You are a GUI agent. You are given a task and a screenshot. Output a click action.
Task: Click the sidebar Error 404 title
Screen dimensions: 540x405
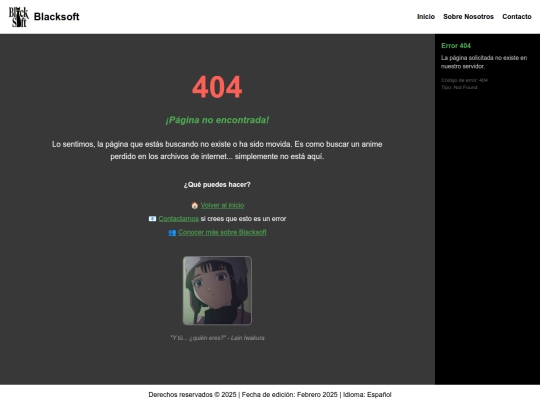point(456,45)
